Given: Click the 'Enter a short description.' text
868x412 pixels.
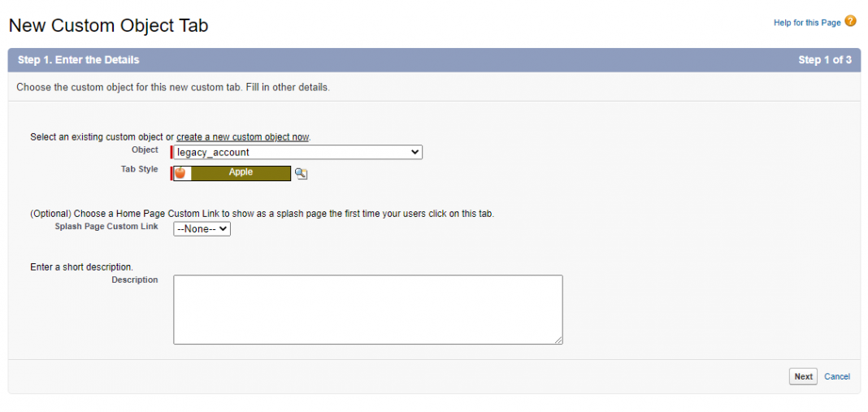Looking at the screenshot, I should point(81,267).
